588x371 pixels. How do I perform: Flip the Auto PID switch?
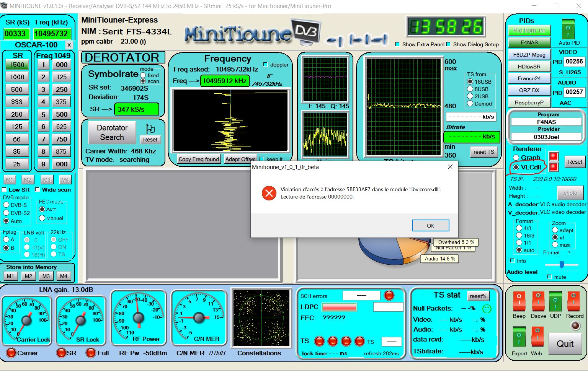568,29
